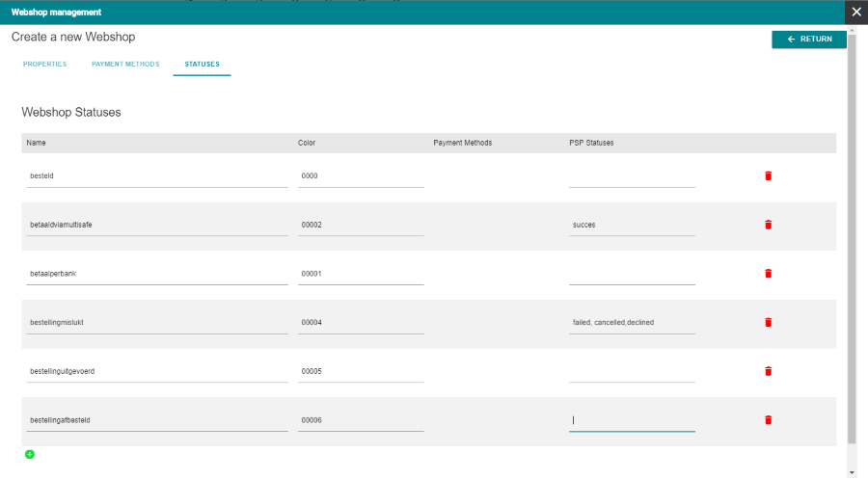868x480 pixels.
Task: Click the color field with value 00002
Action: pyautogui.click(x=361, y=226)
